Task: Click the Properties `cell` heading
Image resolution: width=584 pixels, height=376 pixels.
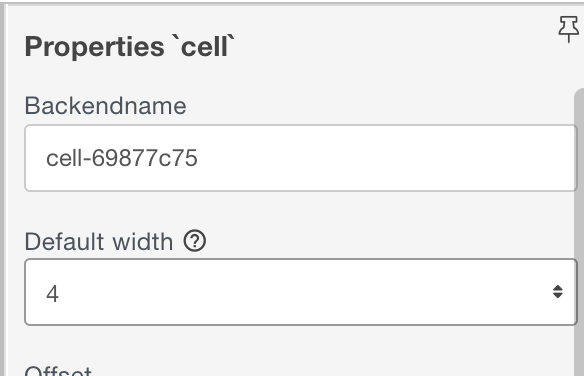Action: 130,47
